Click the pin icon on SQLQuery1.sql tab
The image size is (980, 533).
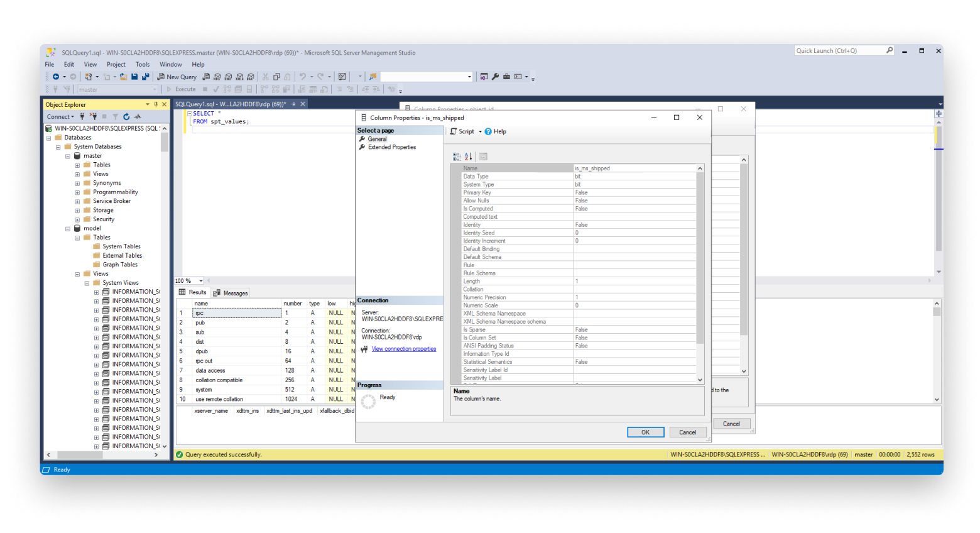[x=293, y=104]
